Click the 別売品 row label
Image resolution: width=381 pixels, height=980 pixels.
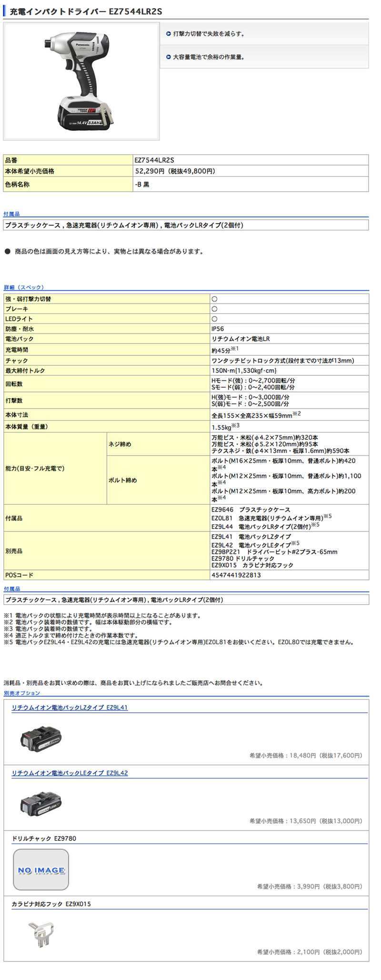[x=14, y=551]
